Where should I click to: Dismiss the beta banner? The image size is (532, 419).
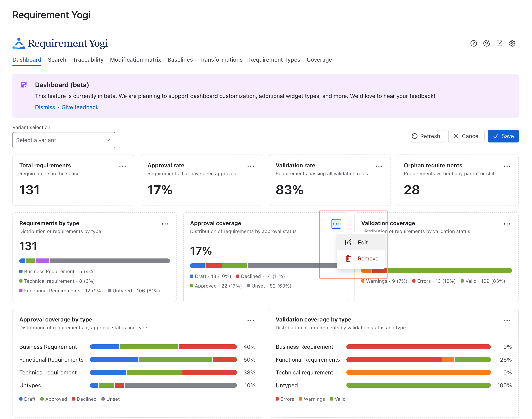click(45, 107)
